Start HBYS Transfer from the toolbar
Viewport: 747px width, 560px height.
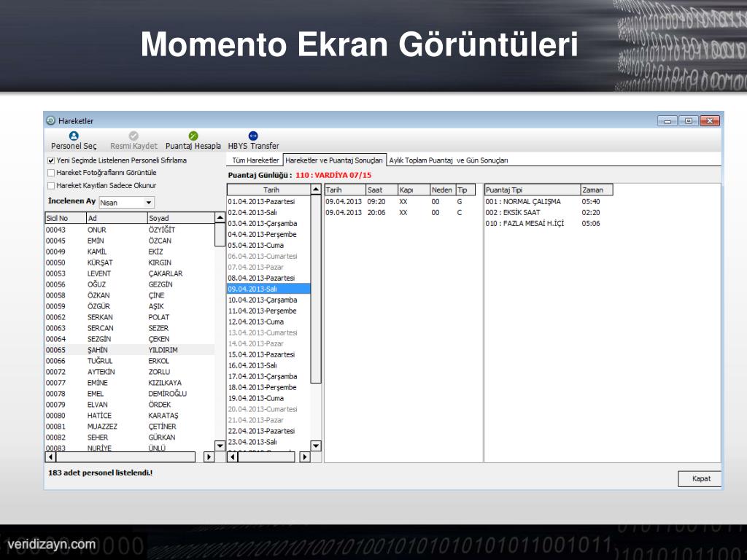pyautogui.click(x=253, y=141)
